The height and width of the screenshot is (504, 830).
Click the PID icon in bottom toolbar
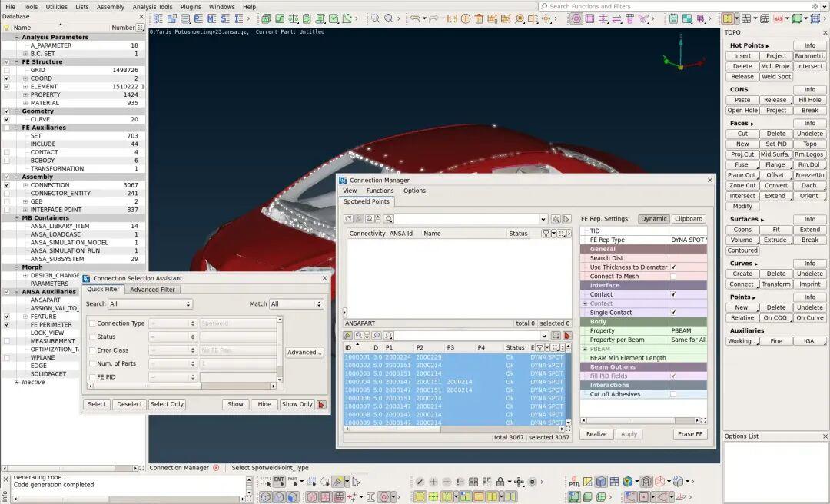[574, 482]
